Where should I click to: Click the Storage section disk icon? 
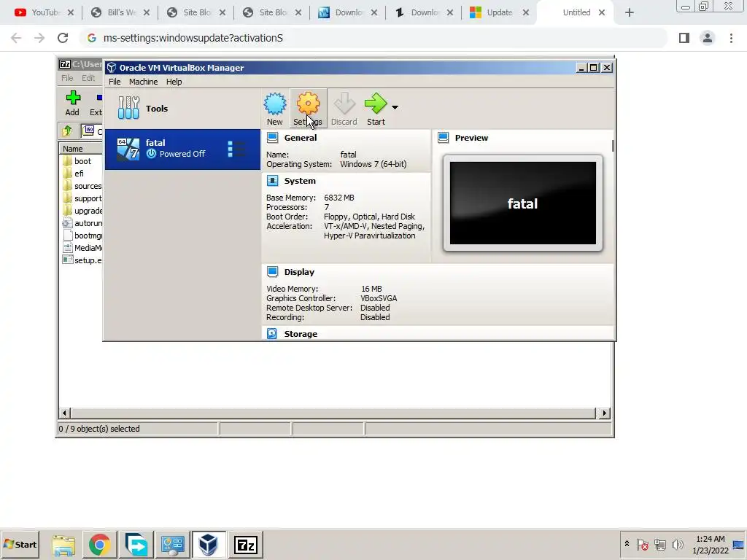272,334
